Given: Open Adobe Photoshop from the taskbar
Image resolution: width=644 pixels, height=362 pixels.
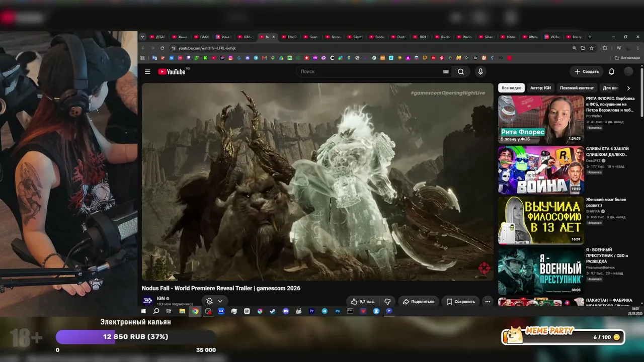Looking at the screenshot, I should 338,311.
